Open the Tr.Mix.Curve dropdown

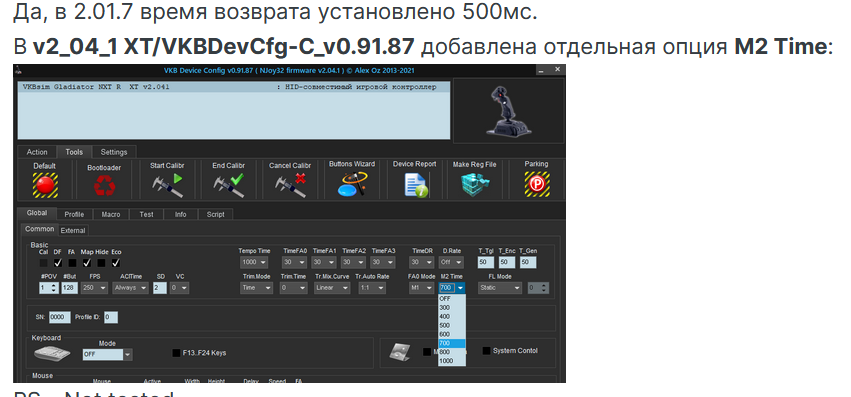(332, 288)
